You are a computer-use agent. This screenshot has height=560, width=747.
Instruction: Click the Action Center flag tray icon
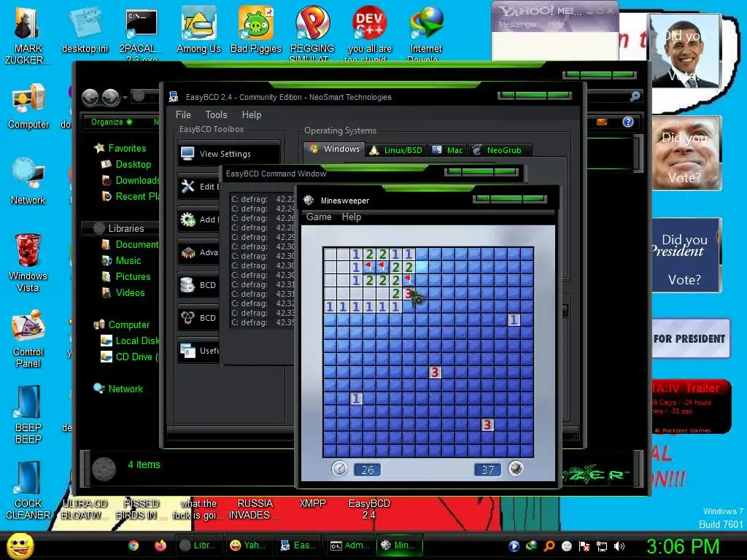coord(584,546)
